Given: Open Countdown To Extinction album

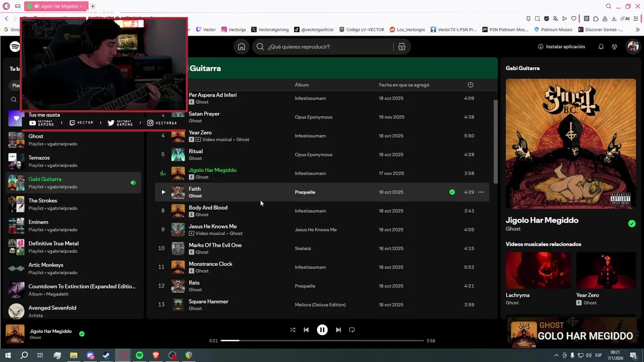Looking at the screenshot, I should pyautogui.click(x=74, y=290).
